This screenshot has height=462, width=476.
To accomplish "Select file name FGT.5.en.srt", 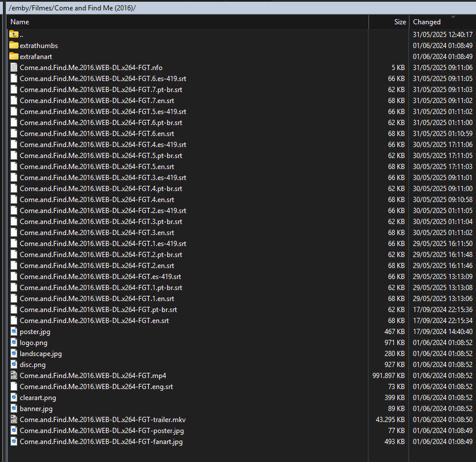I will click(x=97, y=167).
